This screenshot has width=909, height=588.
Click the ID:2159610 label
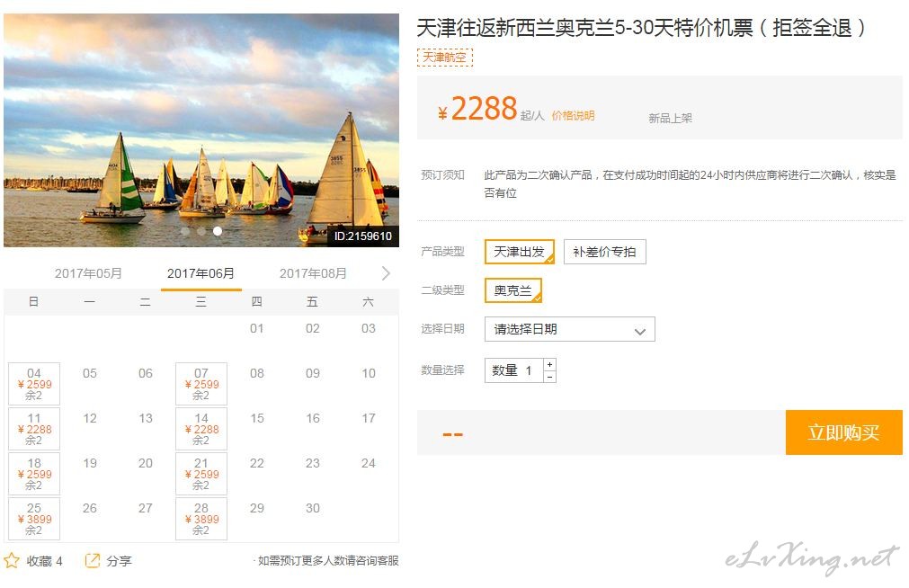[363, 236]
